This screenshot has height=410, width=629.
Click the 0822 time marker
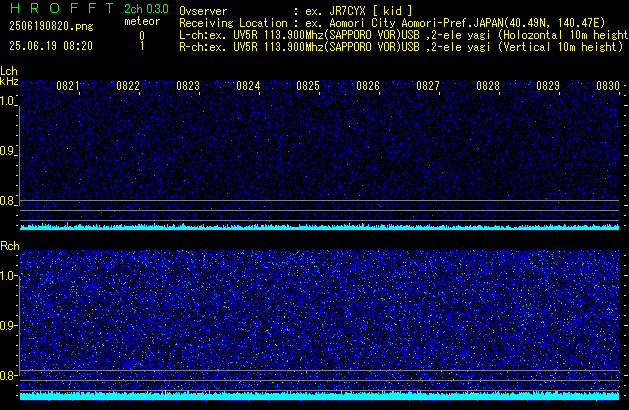pyautogui.click(x=128, y=86)
